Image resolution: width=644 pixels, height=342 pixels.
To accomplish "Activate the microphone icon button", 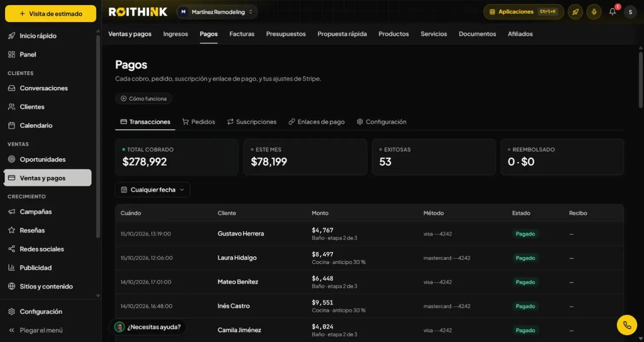I will tap(594, 12).
